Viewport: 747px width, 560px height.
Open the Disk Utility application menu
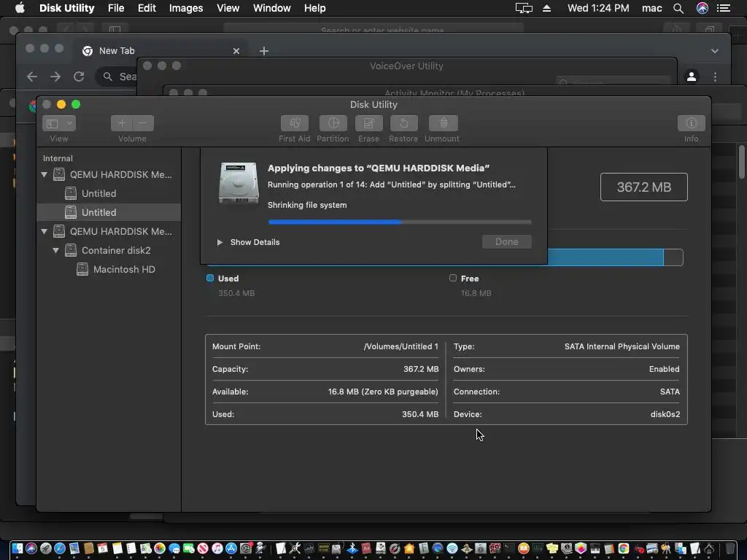pyautogui.click(x=66, y=8)
